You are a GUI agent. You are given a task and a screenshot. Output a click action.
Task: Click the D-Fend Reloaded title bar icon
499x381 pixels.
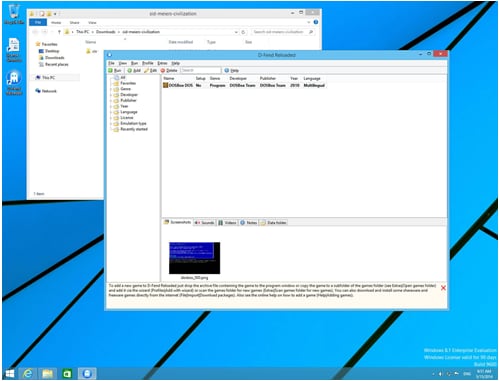(110, 55)
